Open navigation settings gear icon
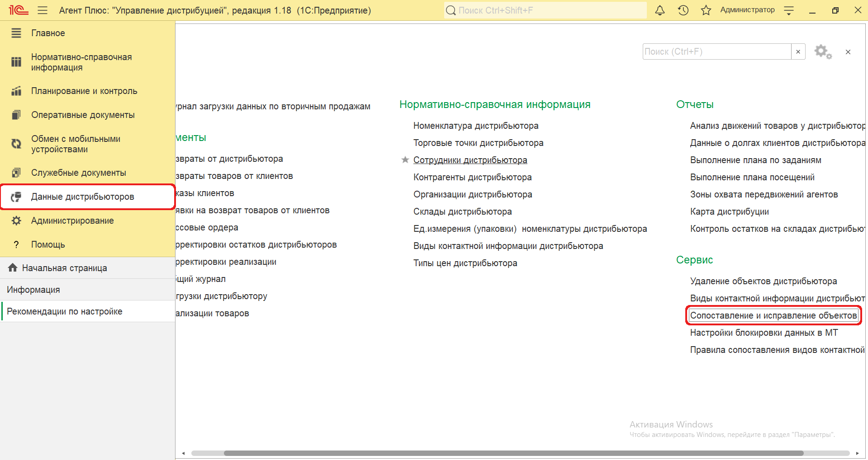Viewport: 868px width, 460px height. click(x=823, y=52)
